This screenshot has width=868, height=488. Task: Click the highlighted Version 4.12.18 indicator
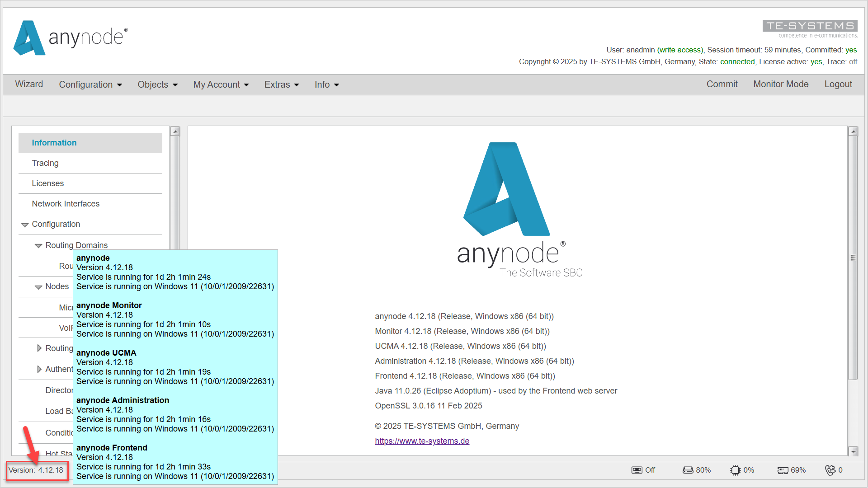tap(37, 470)
